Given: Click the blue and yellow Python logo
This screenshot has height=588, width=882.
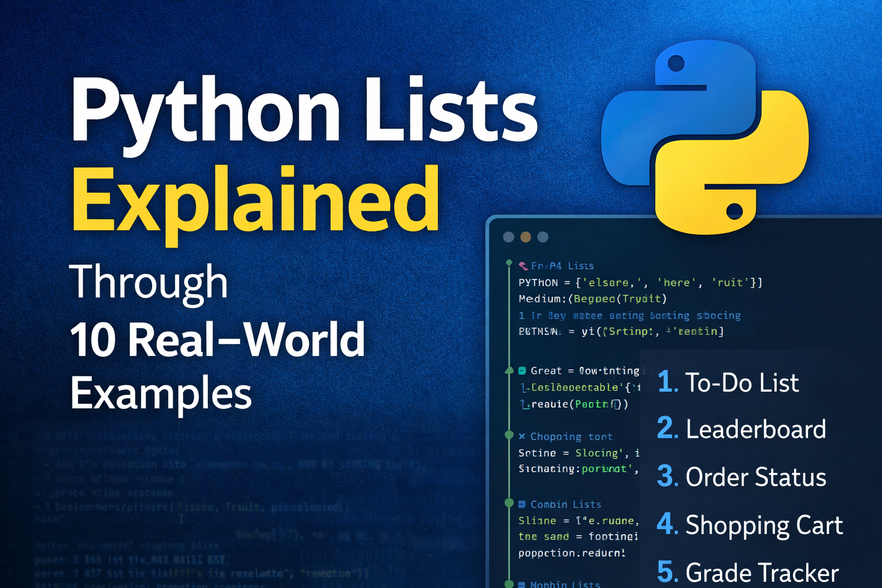Looking at the screenshot, I should pyautogui.click(x=705, y=138).
